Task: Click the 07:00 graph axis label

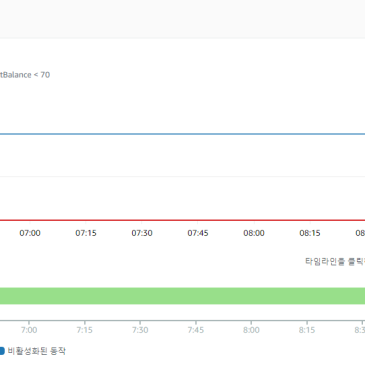Action: 30,233
